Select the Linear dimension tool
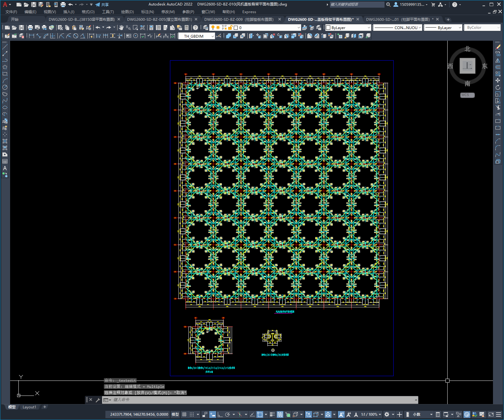Image resolution: width=504 pixels, height=420 pixels. (x=31, y=36)
